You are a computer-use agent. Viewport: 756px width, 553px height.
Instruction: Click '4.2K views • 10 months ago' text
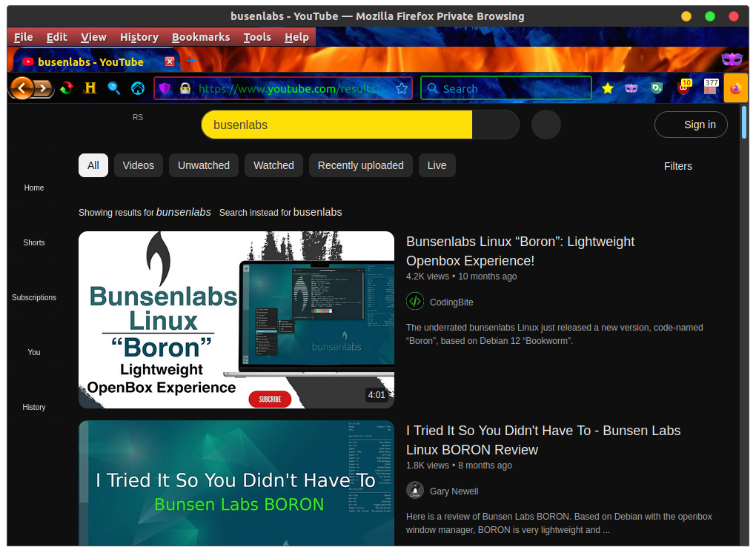click(462, 276)
